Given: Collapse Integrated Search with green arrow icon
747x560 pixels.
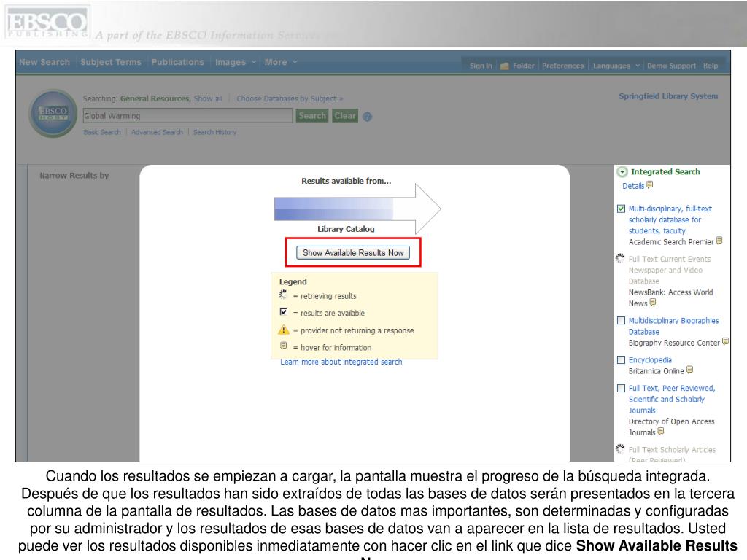Looking at the screenshot, I should pos(622,172).
